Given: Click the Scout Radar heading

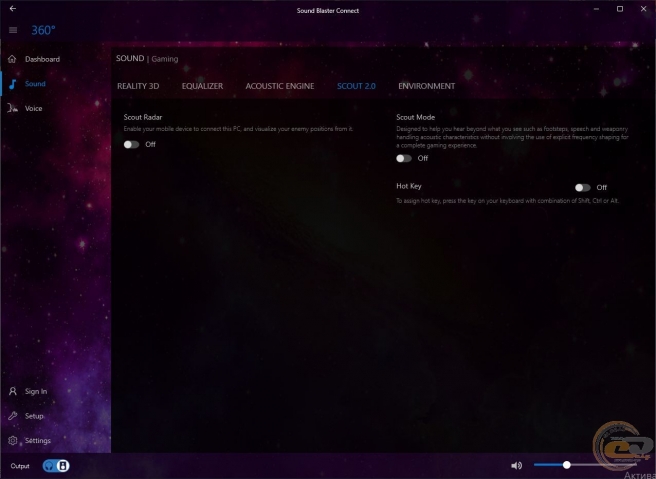Looking at the screenshot, I should [x=143, y=117].
